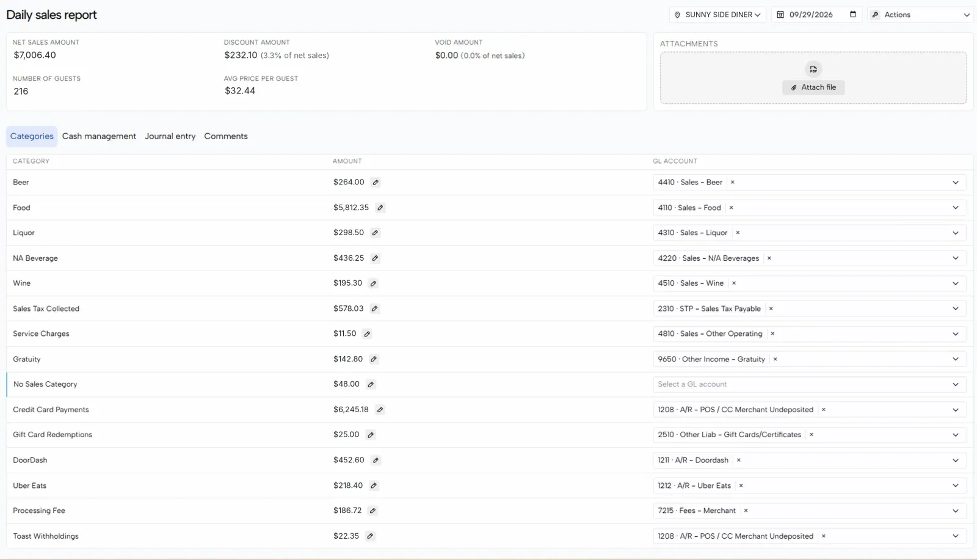Edit the Gift Card Redemptions amount
Viewport: 977px width, 560px height.
point(371,435)
